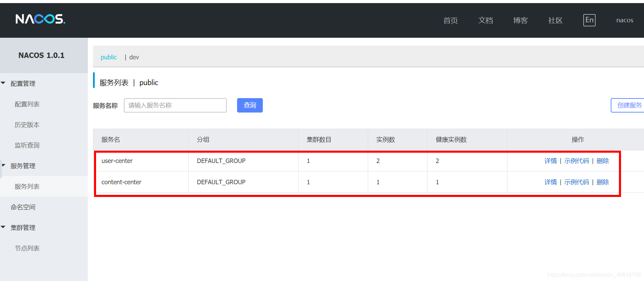Click 删除 for content-center

tap(602, 182)
